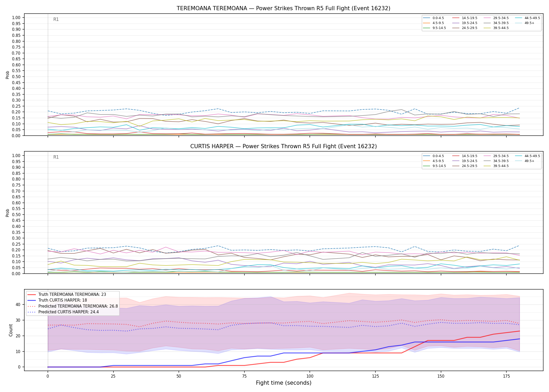The image size is (549, 392).
Task: Select "4.5-9.5" legend entry in TEREMOANA chart
Action: pos(433,23)
